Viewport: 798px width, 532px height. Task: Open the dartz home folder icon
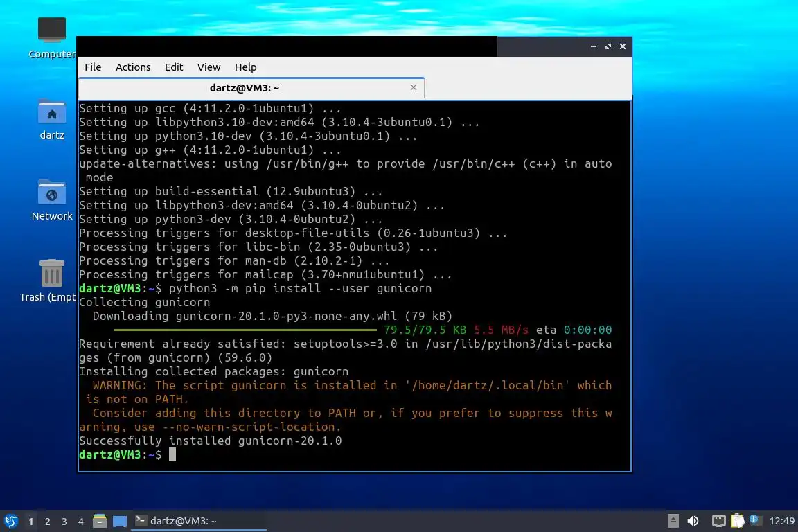pos(52,120)
